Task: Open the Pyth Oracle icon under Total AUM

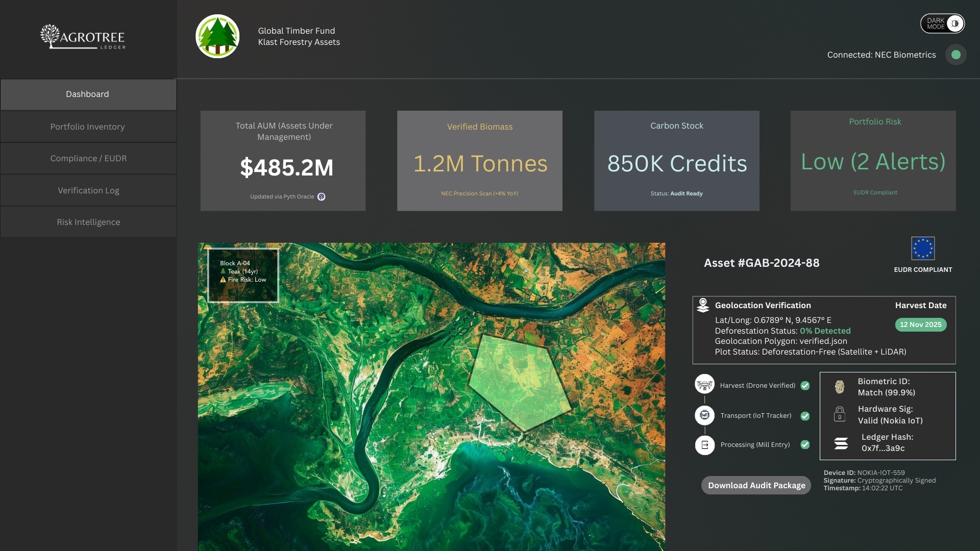Action: [x=322, y=197]
